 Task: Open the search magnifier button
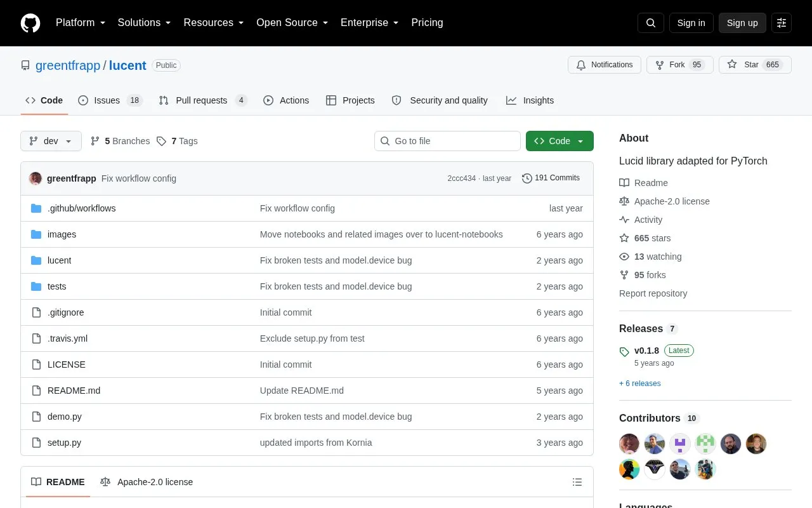[651, 23]
